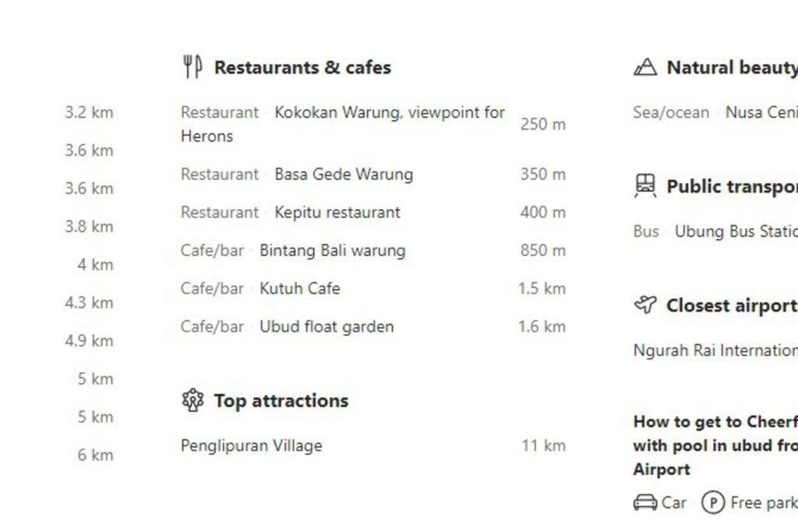This screenshot has width=798, height=532.
Task: Click the airplane Closest airports icon
Action: 644,305
